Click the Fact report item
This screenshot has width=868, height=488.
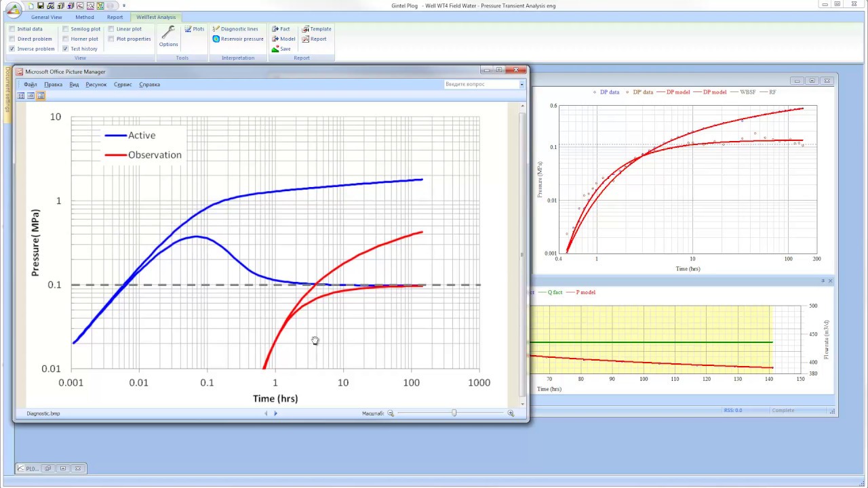pos(281,29)
